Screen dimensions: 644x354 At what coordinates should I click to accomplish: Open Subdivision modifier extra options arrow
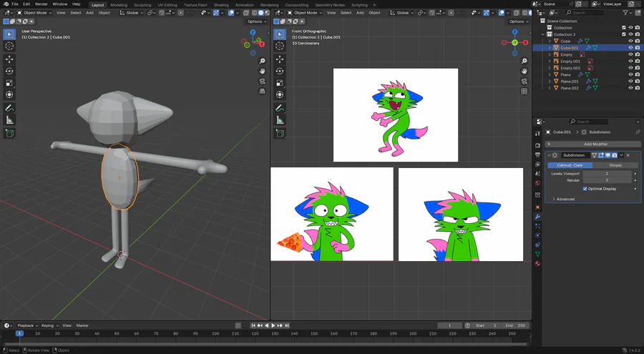coord(621,155)
